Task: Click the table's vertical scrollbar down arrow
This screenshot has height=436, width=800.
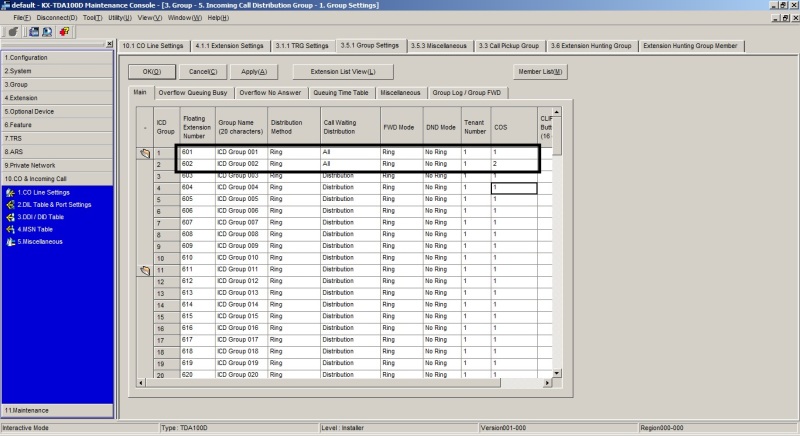Action: click(557, 373)
